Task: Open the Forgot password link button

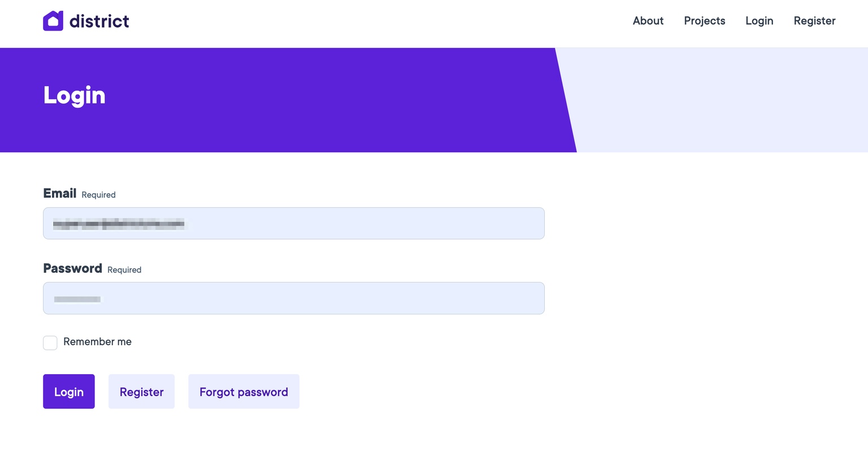Action: click(244, 392)
